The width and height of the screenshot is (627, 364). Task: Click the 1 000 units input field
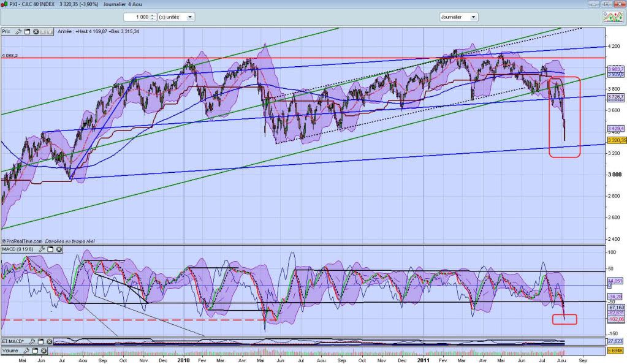[137, 17]
